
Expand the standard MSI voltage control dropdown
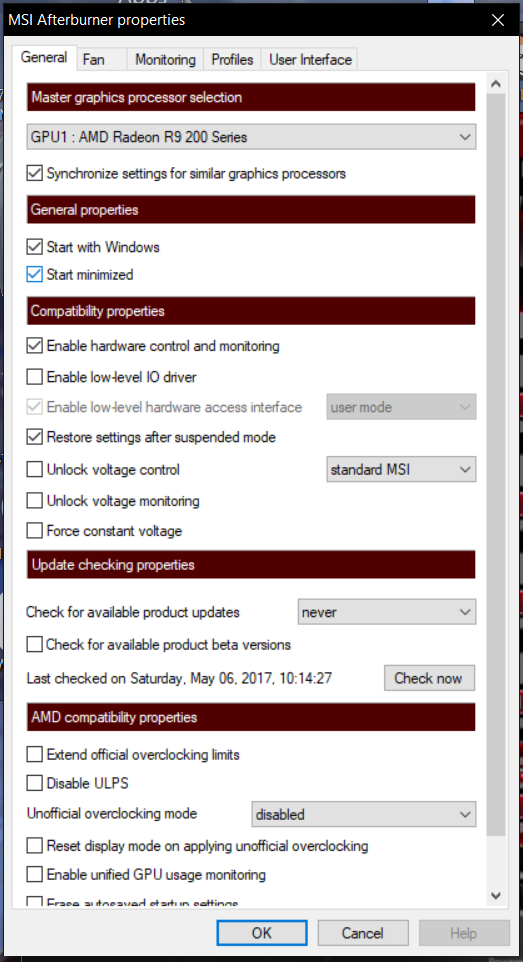[401, 470]
